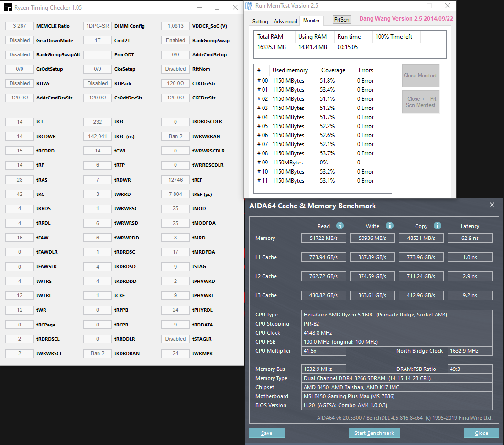The height and width of the screenshot is (445, 504).
Task: Click the Read info icon in AIDA64
Action: pyautogui.click(x=340, y=226)
